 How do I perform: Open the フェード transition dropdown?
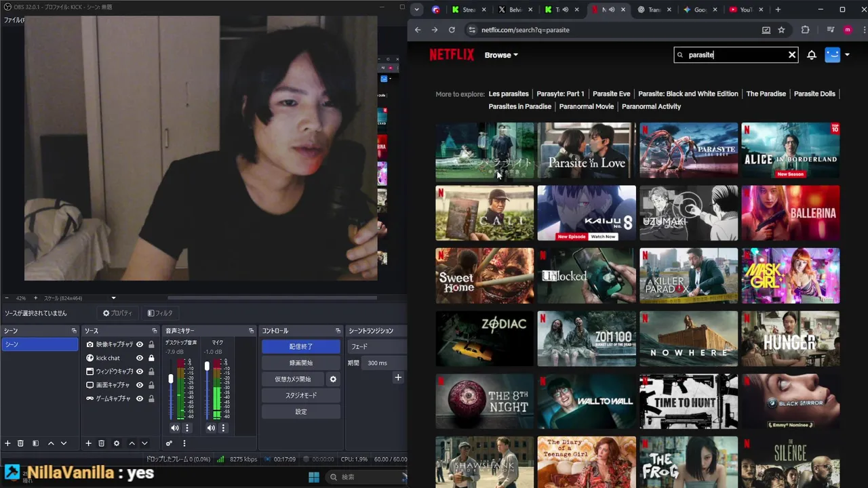tap(377, 346)
